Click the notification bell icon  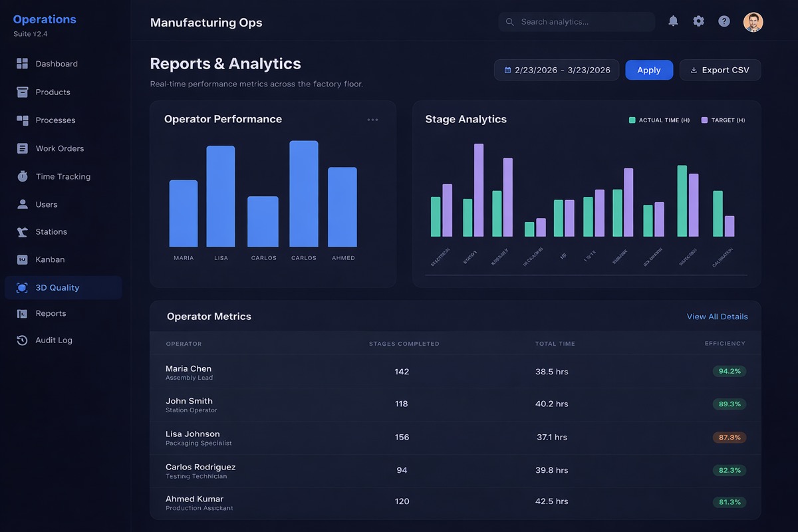[672, 21]
